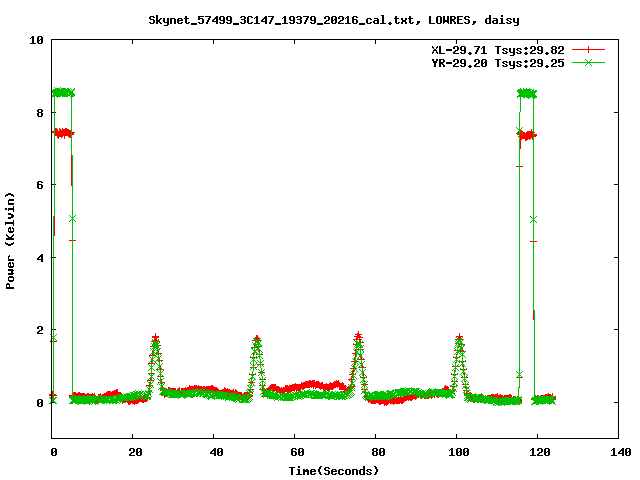Click the y-axis tick label 4
The image size is (640, 480).
point(40,258)
